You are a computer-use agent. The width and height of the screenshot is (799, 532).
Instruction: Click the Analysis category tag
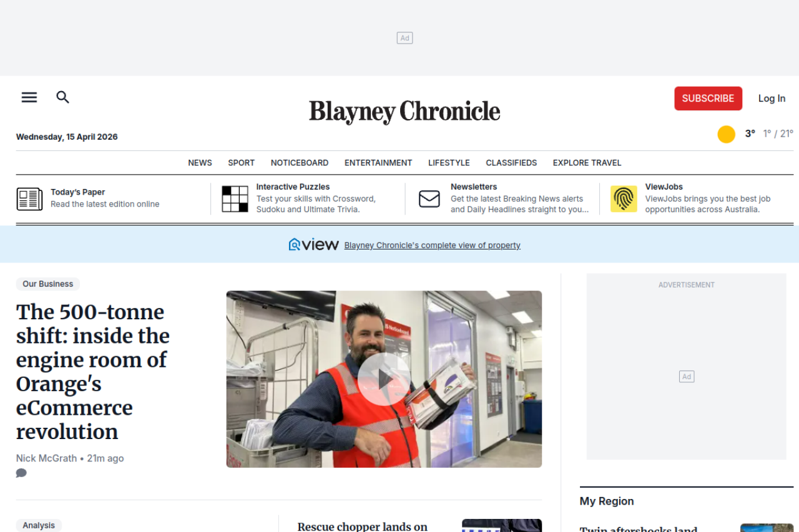pyautogui.click(x=39, y=525)
